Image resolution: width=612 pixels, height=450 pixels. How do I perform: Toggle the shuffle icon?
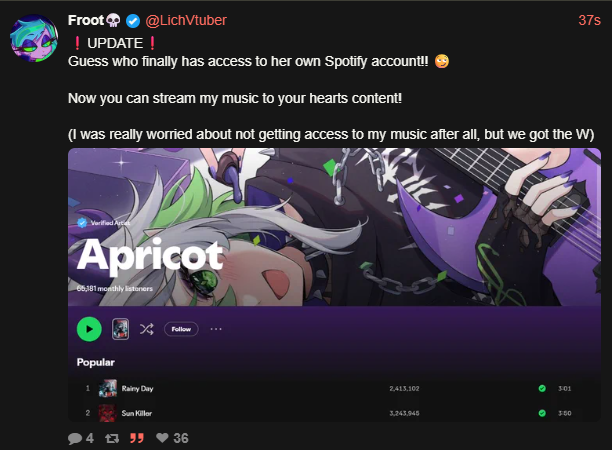[147, 329]
